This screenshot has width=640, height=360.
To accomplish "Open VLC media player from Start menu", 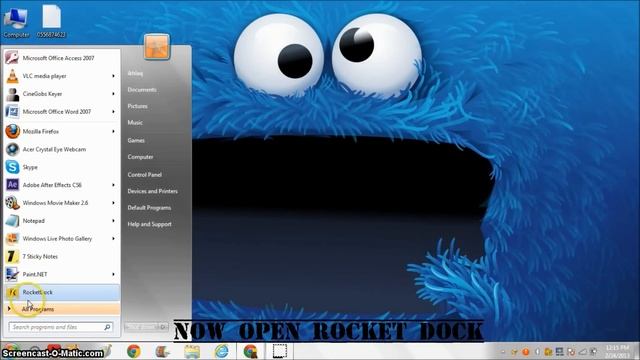I will coord(61,76).
